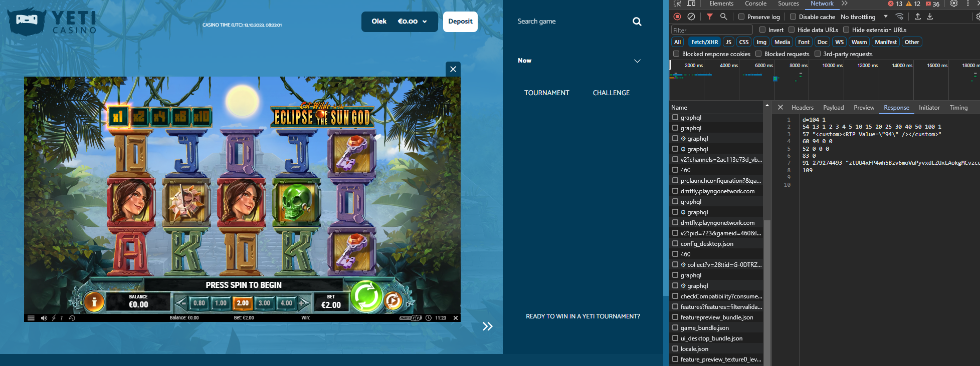The height and width of the screenshot is (366, 980).
Task: Click the Yeti Casino logo
Action: (52, 22)
